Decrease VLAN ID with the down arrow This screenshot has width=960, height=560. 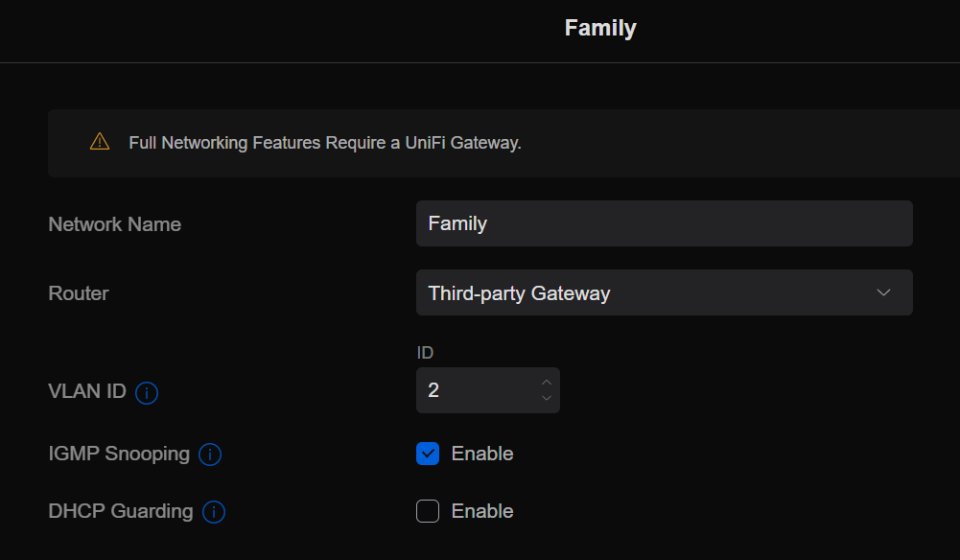[x=547, y=398]
